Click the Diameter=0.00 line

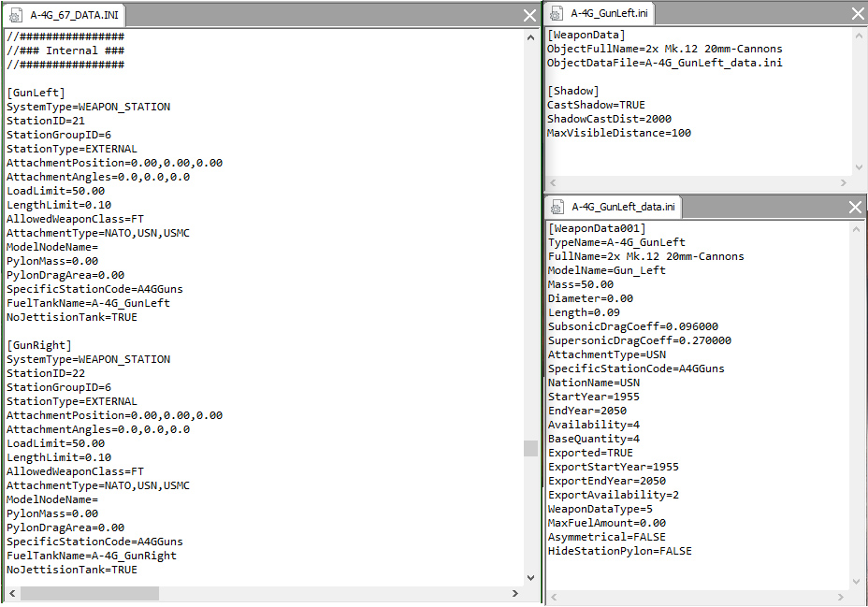click(590, 298)
